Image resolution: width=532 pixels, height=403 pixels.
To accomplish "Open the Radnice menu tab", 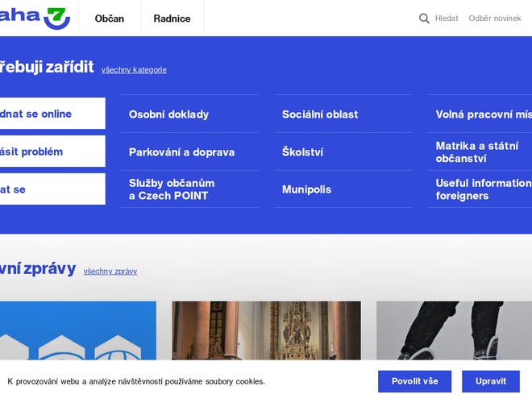I will coord(172,19).
